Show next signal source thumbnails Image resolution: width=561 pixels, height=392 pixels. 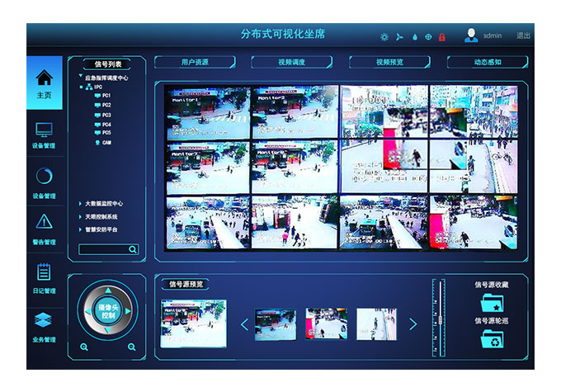click(413, 324)
